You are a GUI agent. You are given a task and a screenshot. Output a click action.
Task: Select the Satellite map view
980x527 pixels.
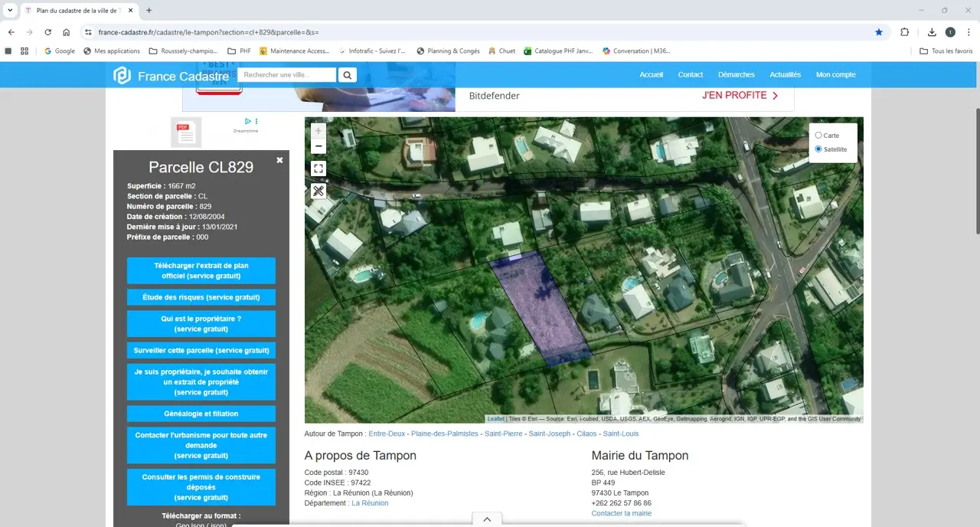818,149
